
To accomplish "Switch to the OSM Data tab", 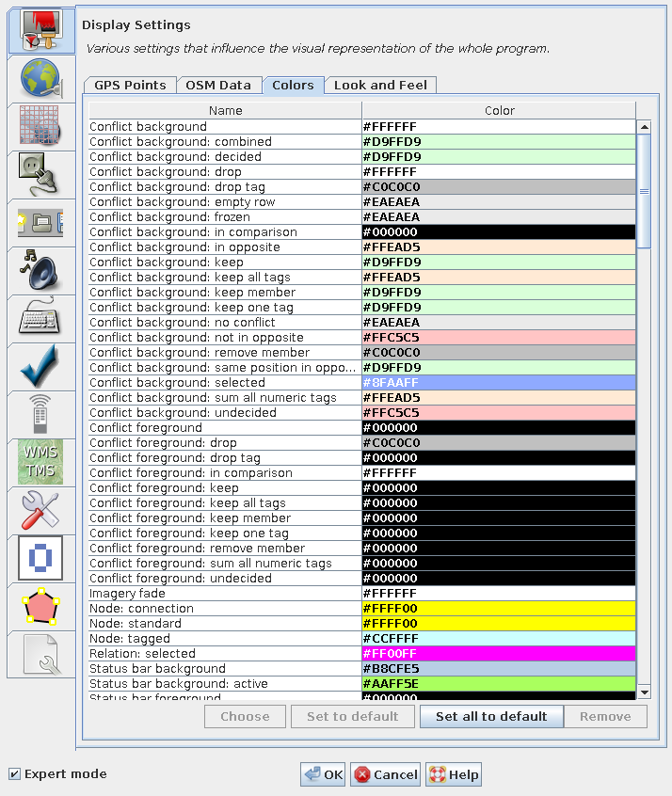I will coord(218,85).
